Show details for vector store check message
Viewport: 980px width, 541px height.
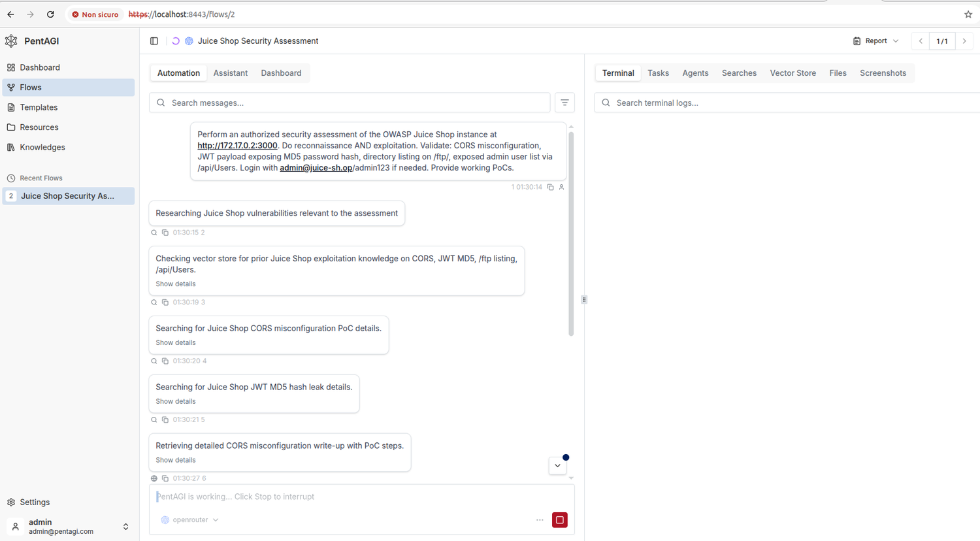(x=176, y=284)
